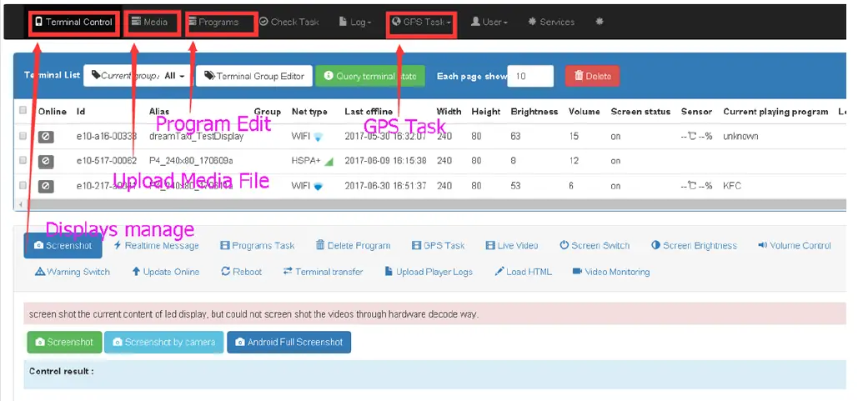Check the e10-517-00062 row checkbox
This screenshot has height=401, width=868.
pos(23,160)
